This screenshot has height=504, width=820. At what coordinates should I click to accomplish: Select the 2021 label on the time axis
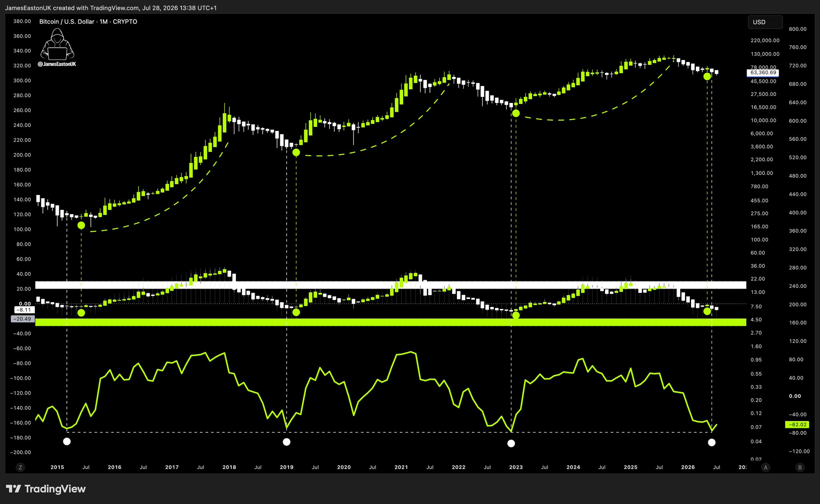[401, 467]
